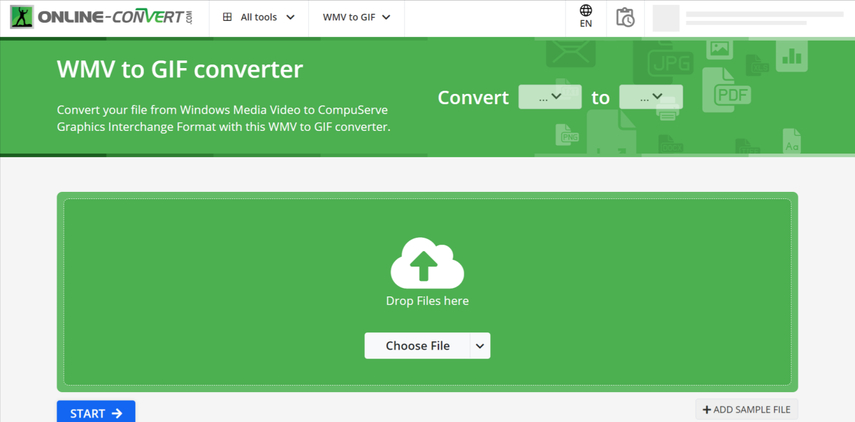Open conversion history clipboard icon

[625, 17]
